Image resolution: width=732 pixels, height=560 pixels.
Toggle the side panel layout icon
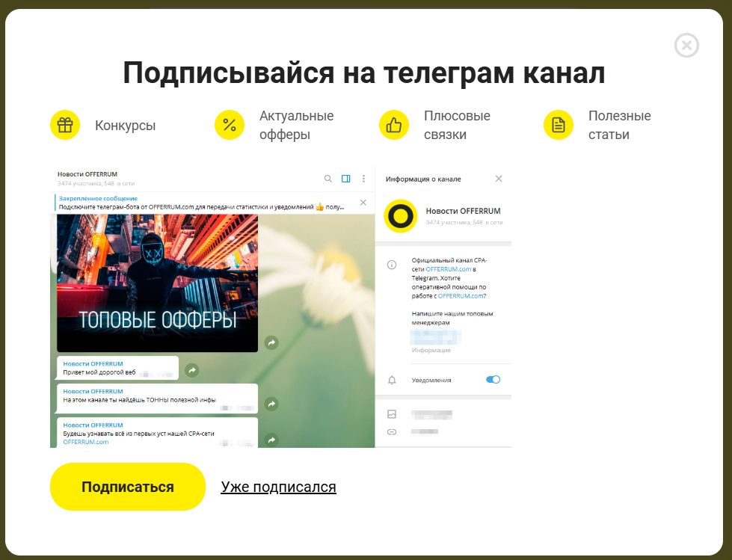[x=346, y=179]
